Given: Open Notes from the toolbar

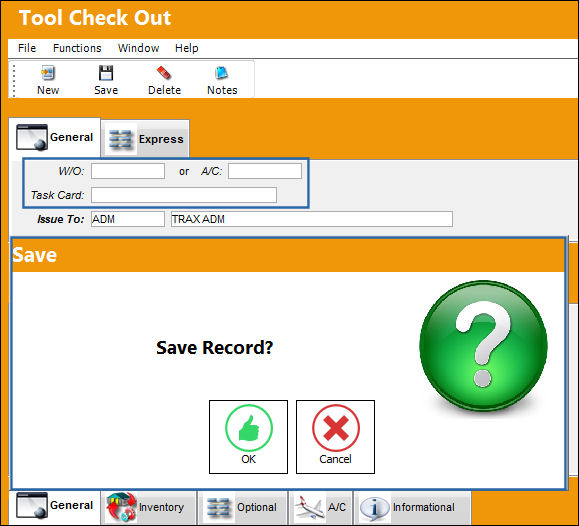Looking at the screenshot, I should (222, 80).
